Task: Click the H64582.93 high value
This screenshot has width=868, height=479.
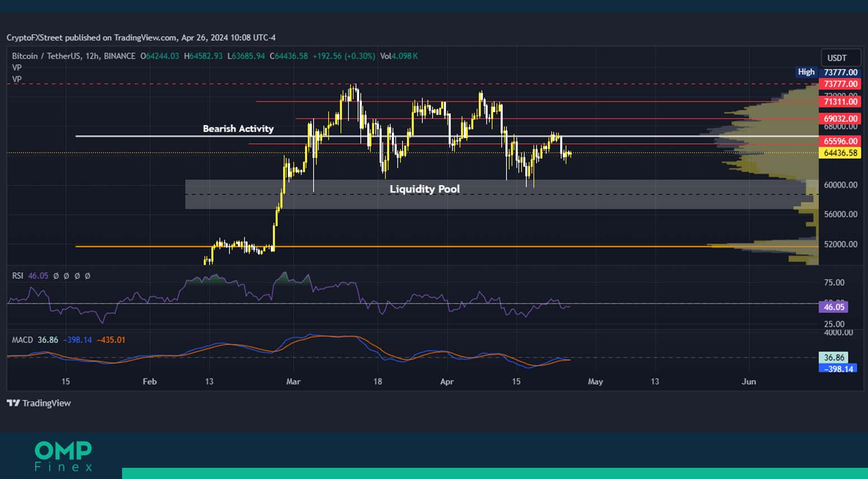Action: [x=203, y=56]
